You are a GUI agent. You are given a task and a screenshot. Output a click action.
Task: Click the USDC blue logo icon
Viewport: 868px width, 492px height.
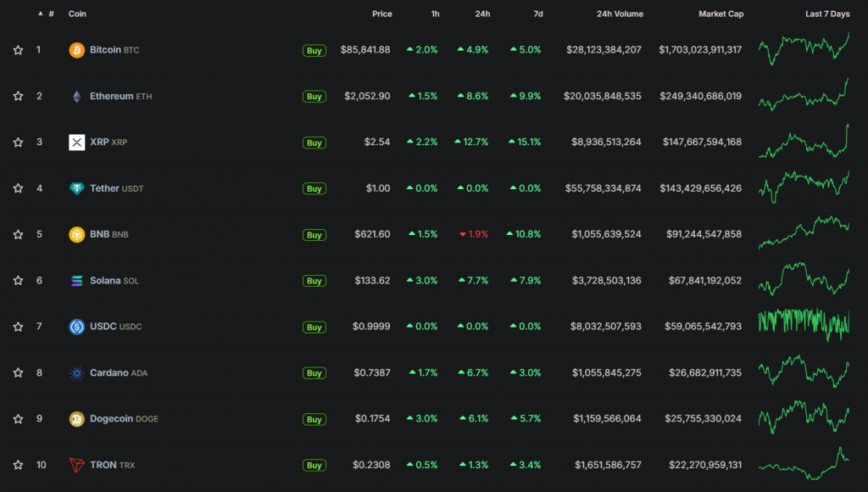point(77,327)
